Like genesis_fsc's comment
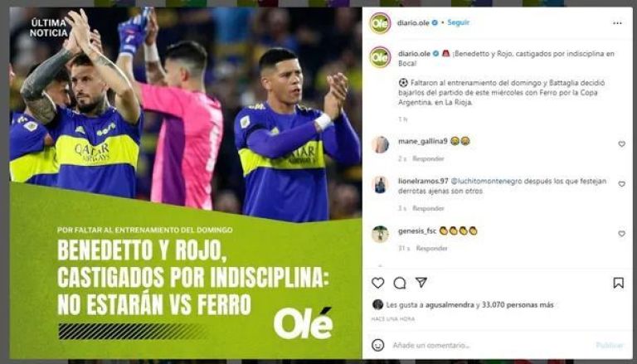The width and height of the screenshot is (637, 364). click(621, 234)
